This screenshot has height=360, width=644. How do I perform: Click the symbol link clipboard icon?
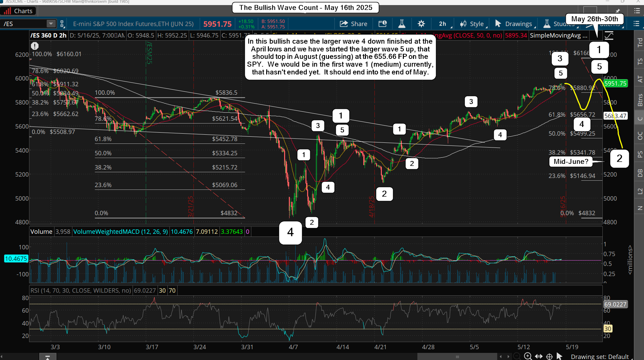click(x=62, y=24)
